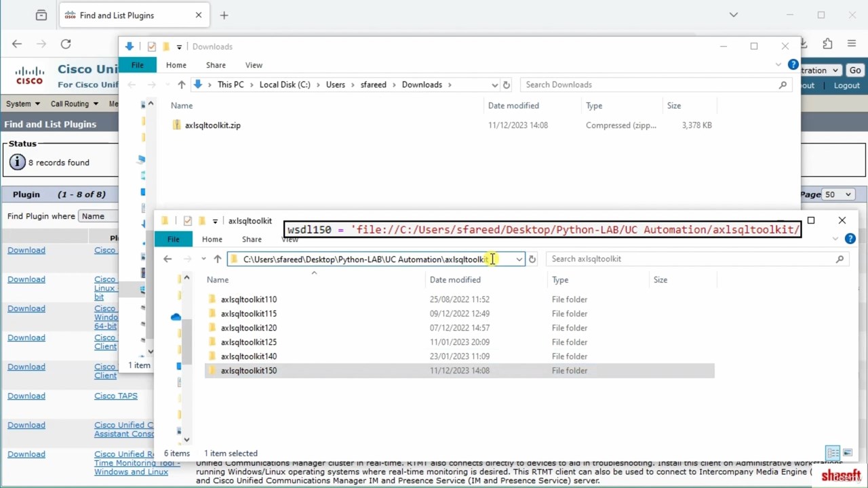Go up one folder in axlsqltoolkit window
Viewport: 868px width, 488px height.
pos(217,259)
